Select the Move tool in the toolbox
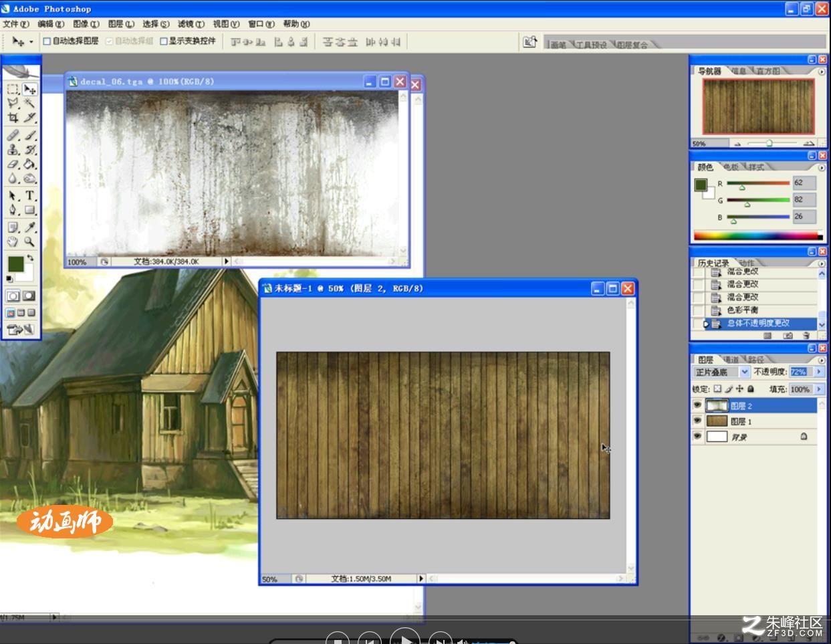831x644 pixels. tap(29, 89)
